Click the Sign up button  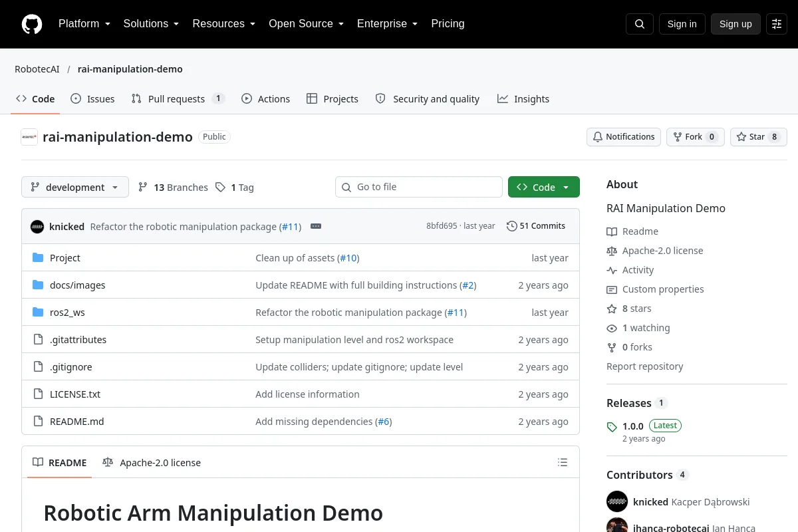pyautogui.click(x=735, y=24)
